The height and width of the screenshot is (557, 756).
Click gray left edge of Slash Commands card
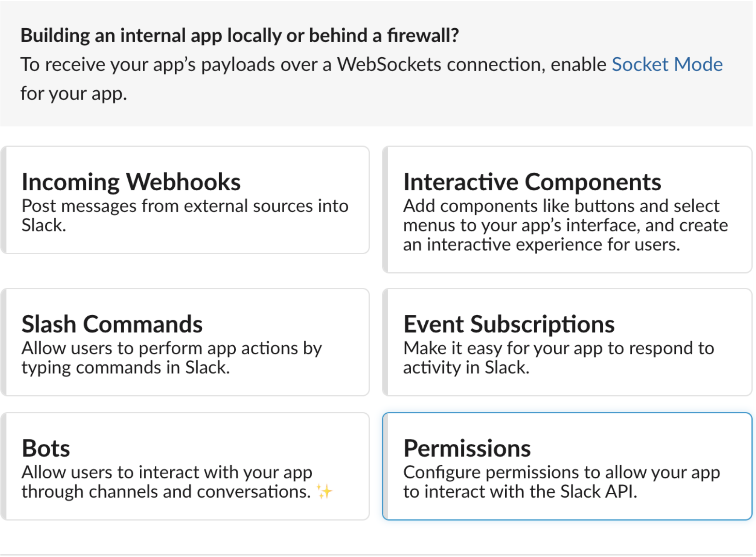coord(4,342)
